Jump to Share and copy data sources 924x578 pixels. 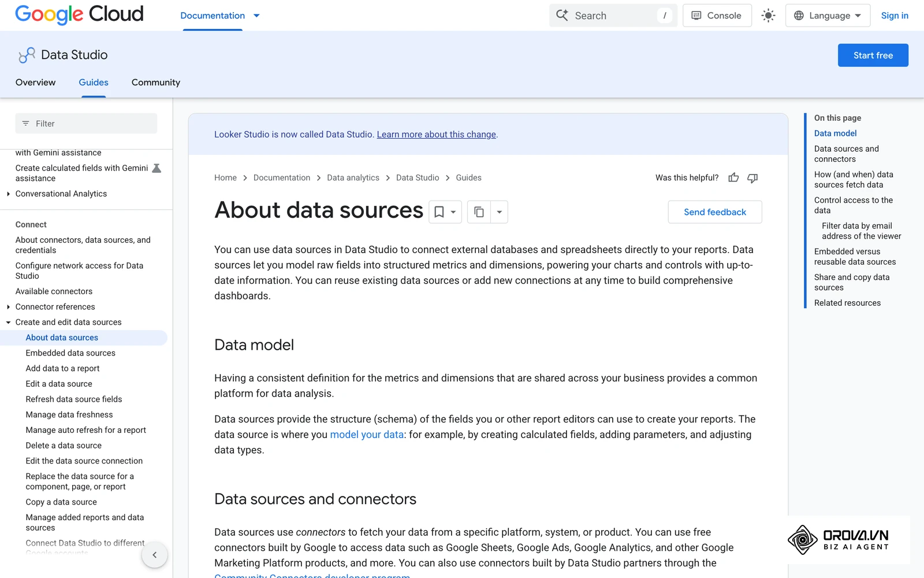tap(852, 282)
